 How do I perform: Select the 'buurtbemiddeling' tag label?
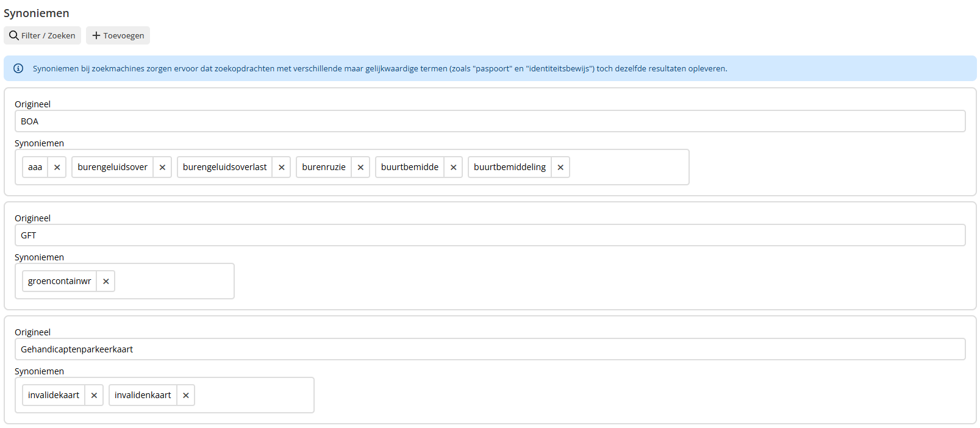(510, 167)
